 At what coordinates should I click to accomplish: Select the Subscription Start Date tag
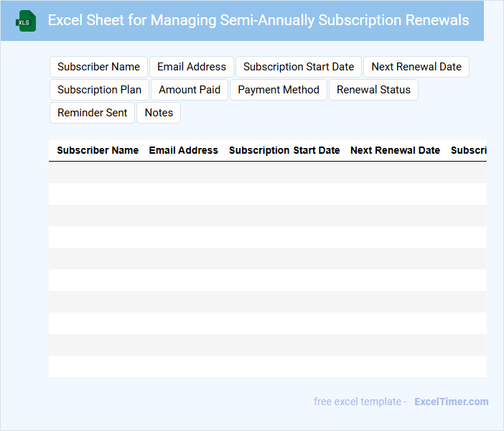(299, 67)
